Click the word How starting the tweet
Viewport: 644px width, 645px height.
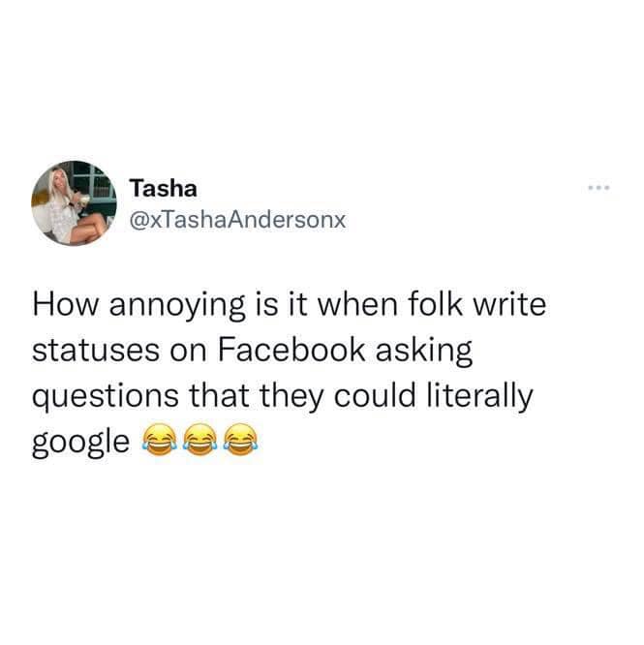66,305
